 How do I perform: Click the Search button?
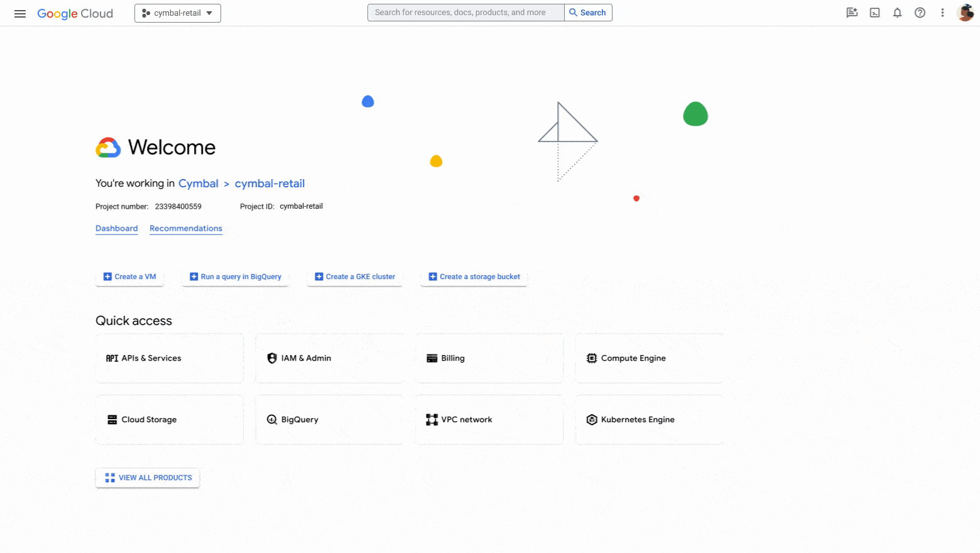pyautogui.click(x=588, y=13)
